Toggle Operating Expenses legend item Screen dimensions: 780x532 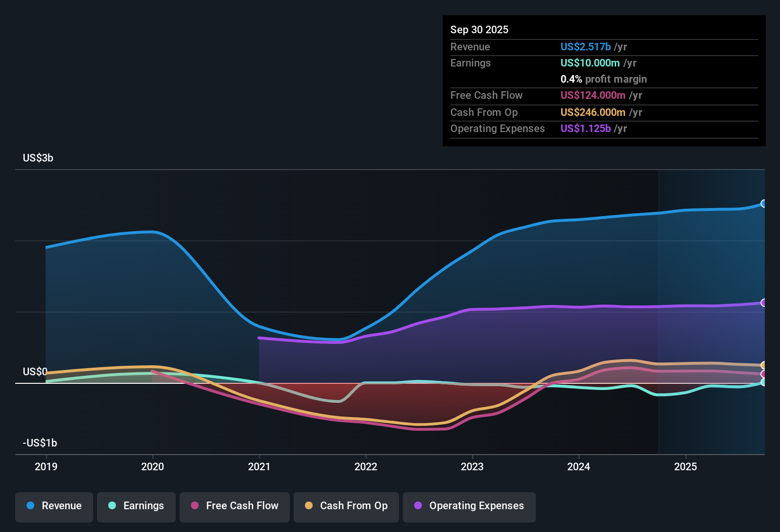[x=469, y=506]
